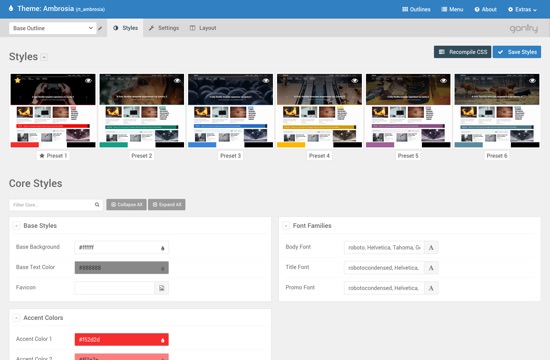The height and width of the screenshot is (360, 550).
Task: Click the Base Background color drop icon
Action: point(162,248)
